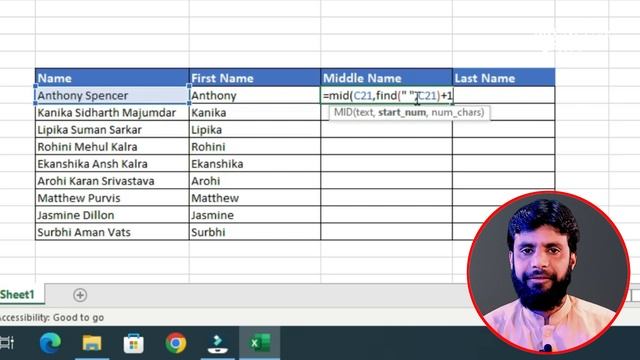Select the Ekanshika Ansh Kalra cell
The image size is (640, 360).
pyautogui.click(x=112, y=164)
